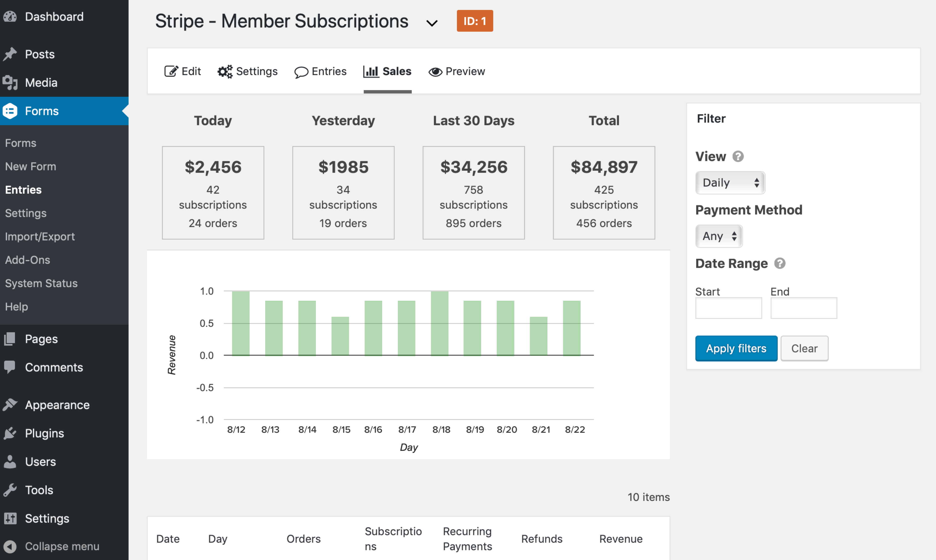Viewport: 936px width, 560px height.
Task: Click the Tools wrench icon in the sidebar
Action: click(x=10, y=490)
